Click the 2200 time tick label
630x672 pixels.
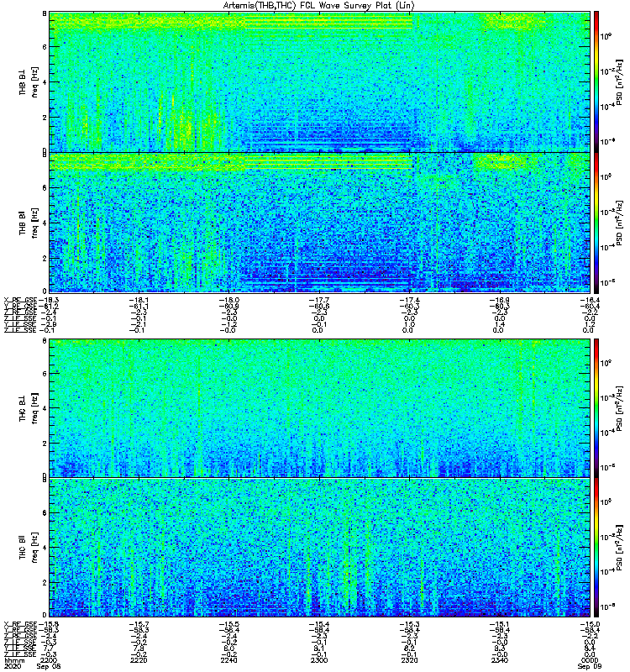(x=49, y=660)
